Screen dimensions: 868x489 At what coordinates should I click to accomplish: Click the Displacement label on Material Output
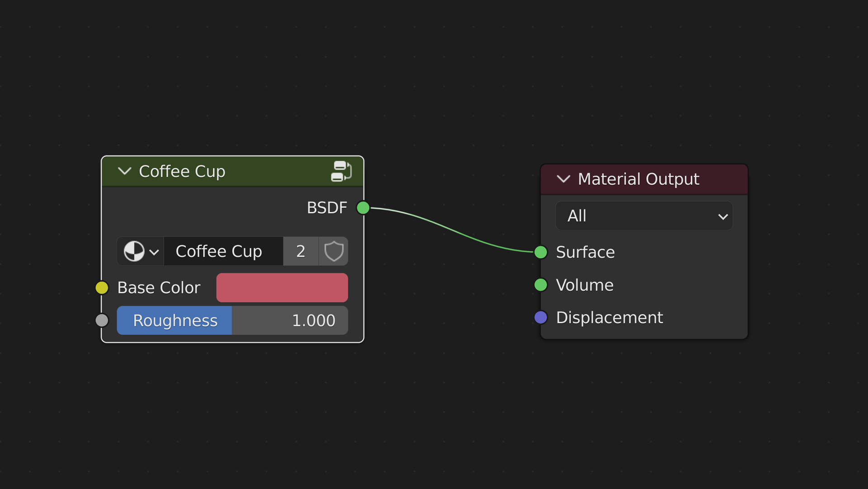tap(609, 318)
